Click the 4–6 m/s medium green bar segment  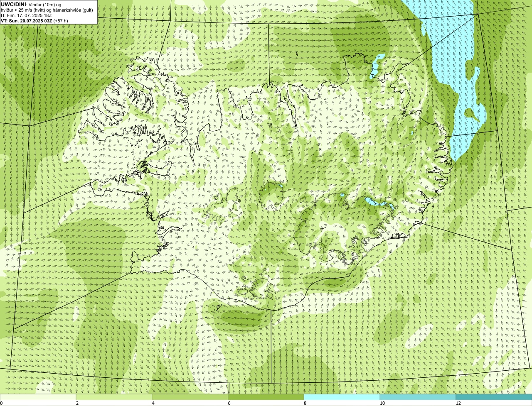190,397
